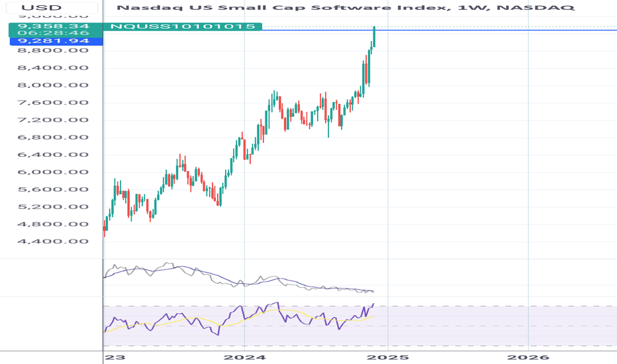Select the NQUSS10101015 symbol label
The width and height of the screenshot is (617, 364).
click(183, 26)
